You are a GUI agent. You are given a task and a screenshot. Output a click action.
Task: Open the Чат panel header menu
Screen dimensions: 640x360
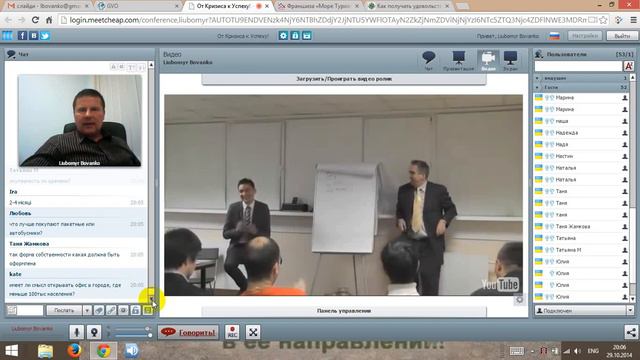coord(11,54)
